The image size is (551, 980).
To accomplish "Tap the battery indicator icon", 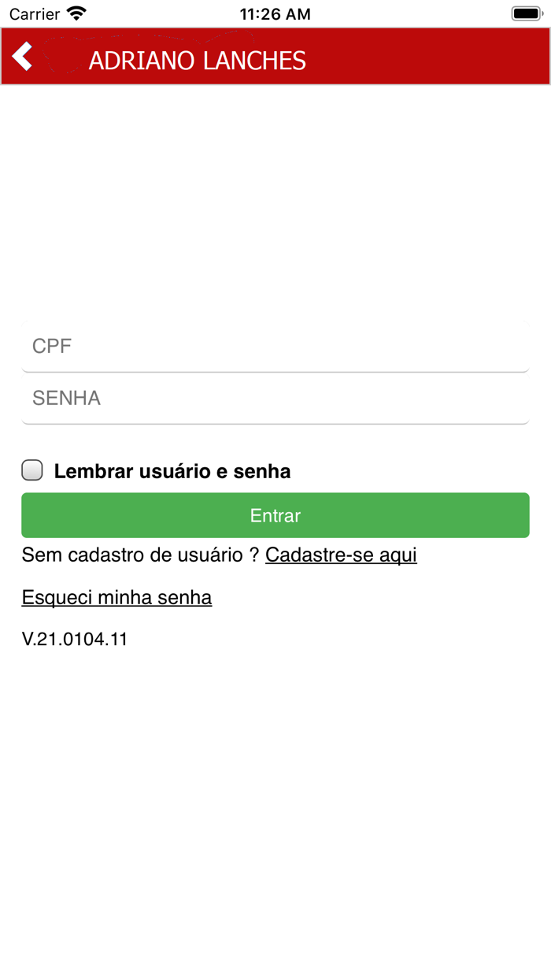I will click(524, 13).
